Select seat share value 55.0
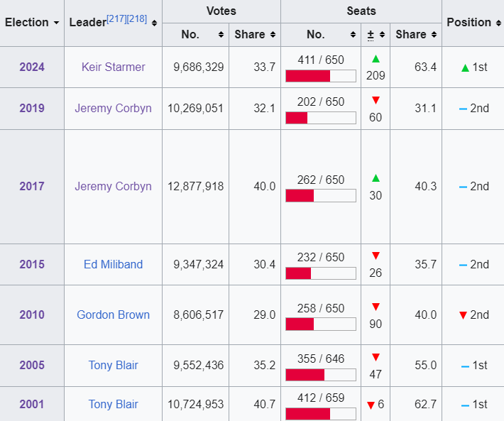This screenshot has height=421, width=504. [x=426, y=366]
